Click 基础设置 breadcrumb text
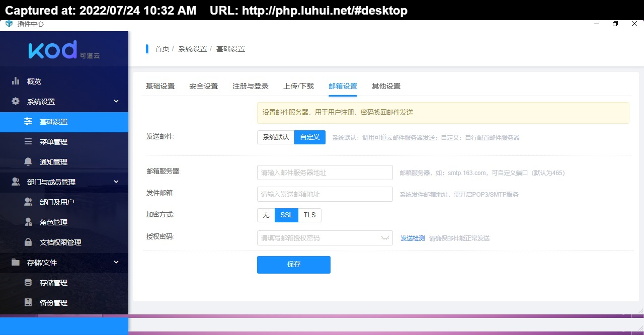This screenshot has height=335, width=644. [230, 49]
